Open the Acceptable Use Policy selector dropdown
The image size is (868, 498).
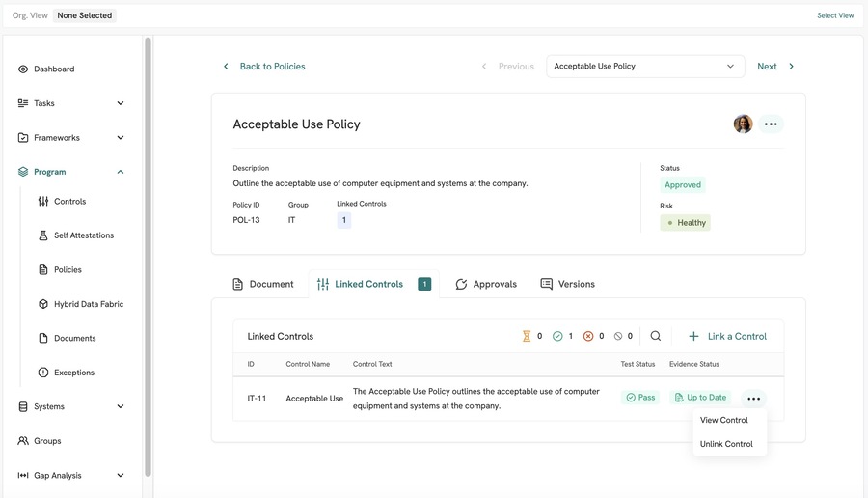click(x=645, y=67)
